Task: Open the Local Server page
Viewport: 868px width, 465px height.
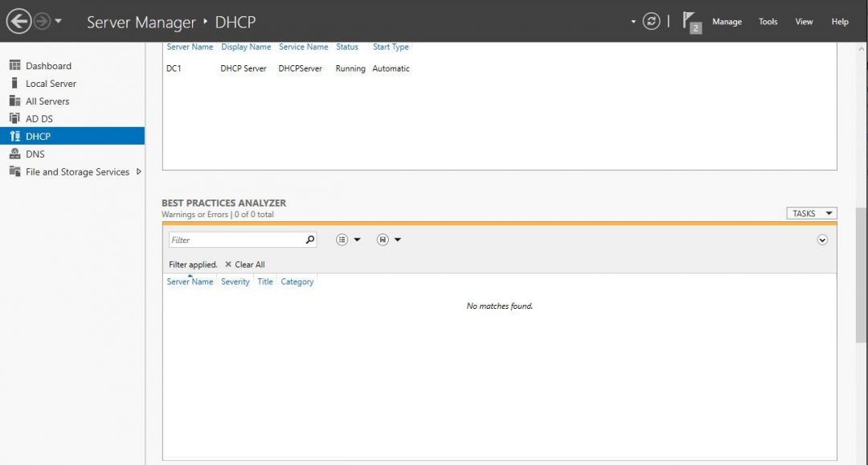Action: coord(51,83)
